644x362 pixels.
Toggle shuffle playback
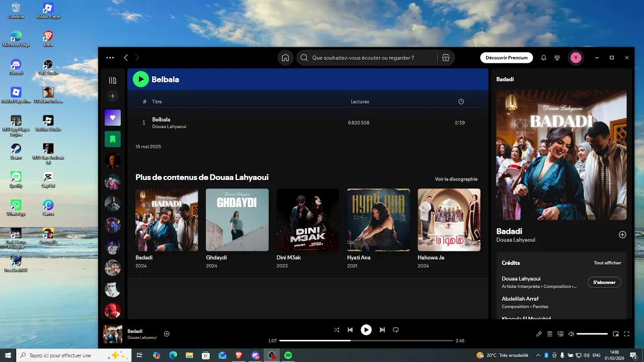[x=337, y=330]
